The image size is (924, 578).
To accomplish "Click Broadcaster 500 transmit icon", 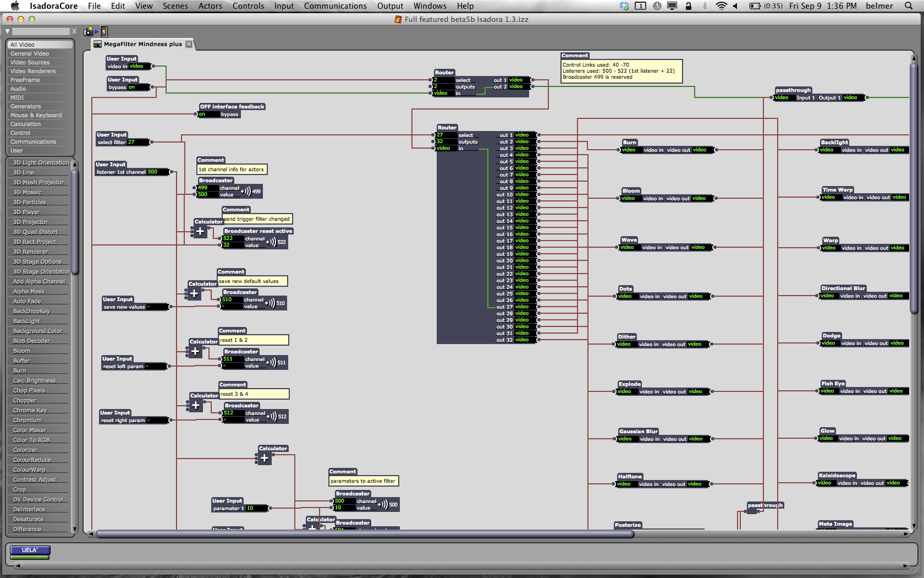I will [383, 504].
